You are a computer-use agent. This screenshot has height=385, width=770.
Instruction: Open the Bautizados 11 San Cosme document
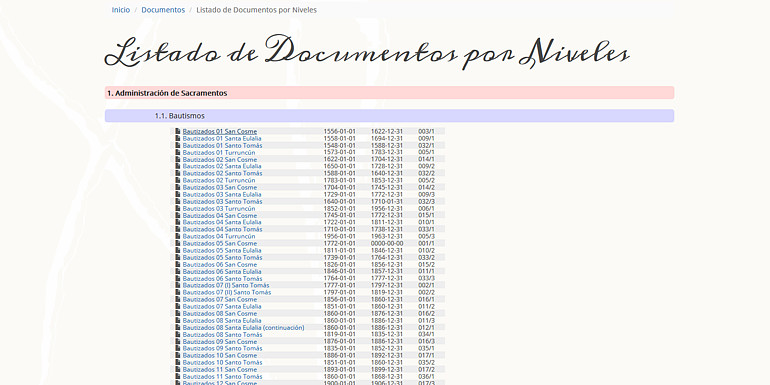pos(220,369)
